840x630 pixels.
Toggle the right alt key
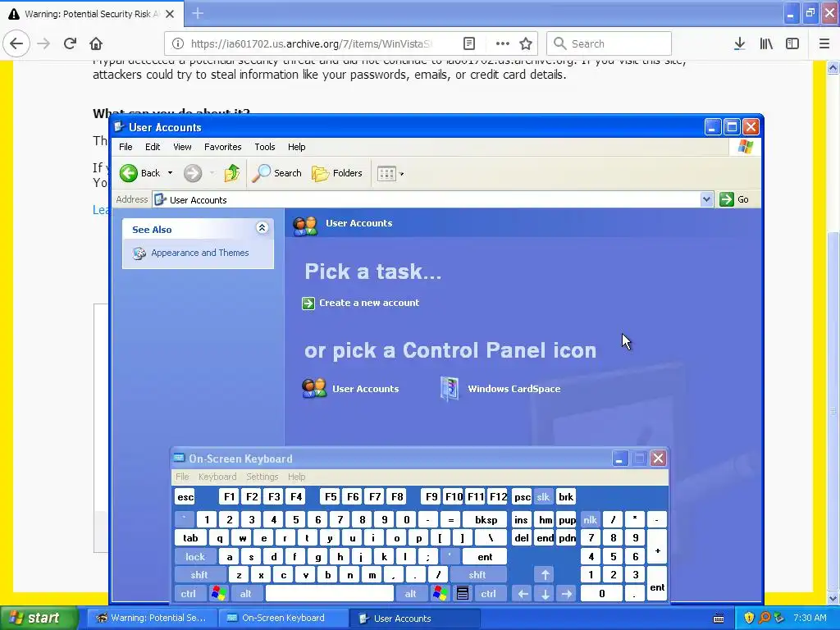(410, 594)
